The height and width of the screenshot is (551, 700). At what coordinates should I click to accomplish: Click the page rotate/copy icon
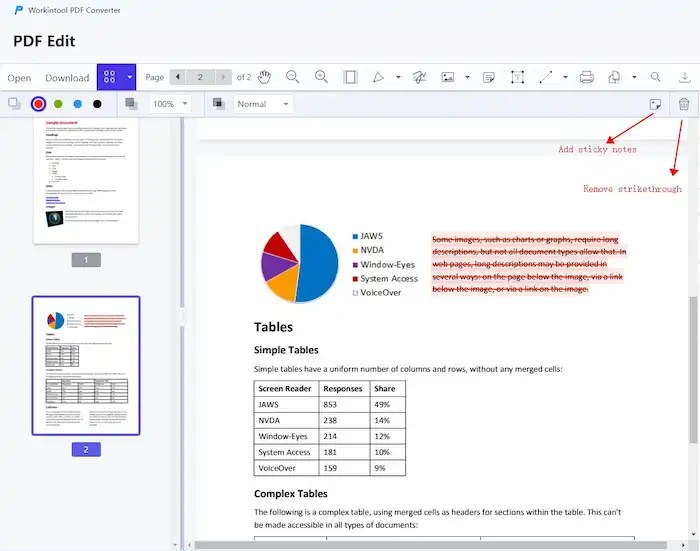[614, 77]
